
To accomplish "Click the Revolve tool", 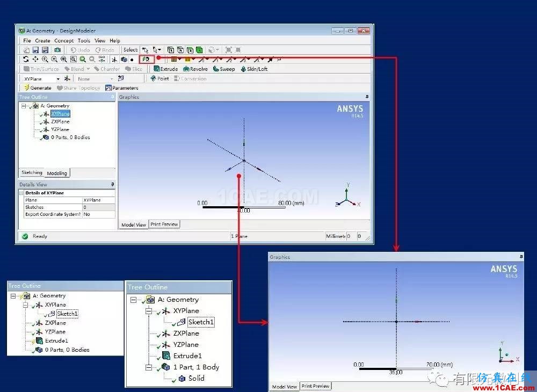I will pos(195,69).
